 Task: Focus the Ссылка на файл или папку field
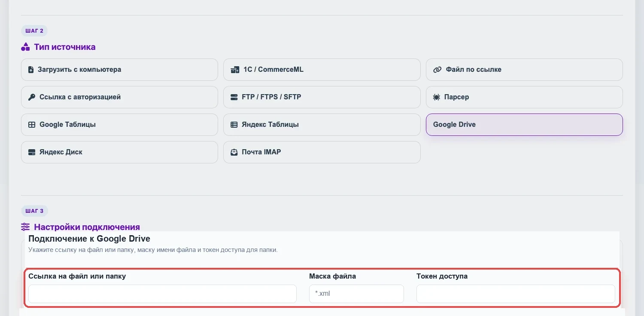[x=162, y=294]
